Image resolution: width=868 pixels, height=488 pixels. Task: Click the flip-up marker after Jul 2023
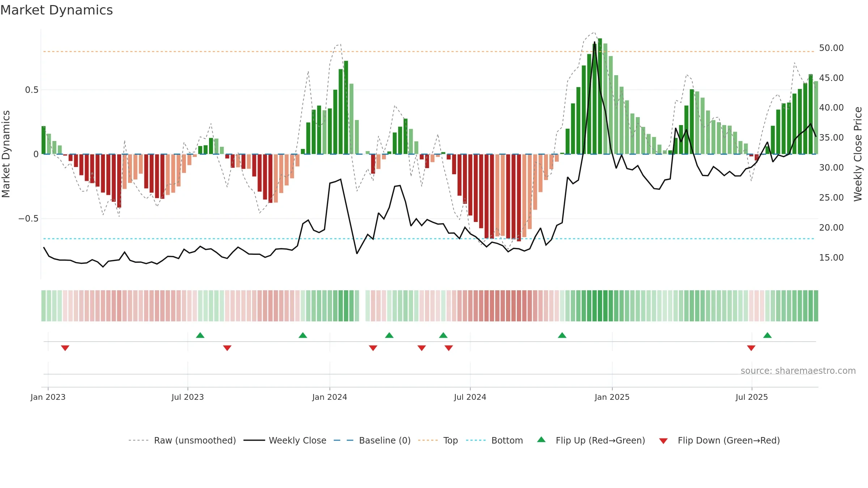[200, 335]
